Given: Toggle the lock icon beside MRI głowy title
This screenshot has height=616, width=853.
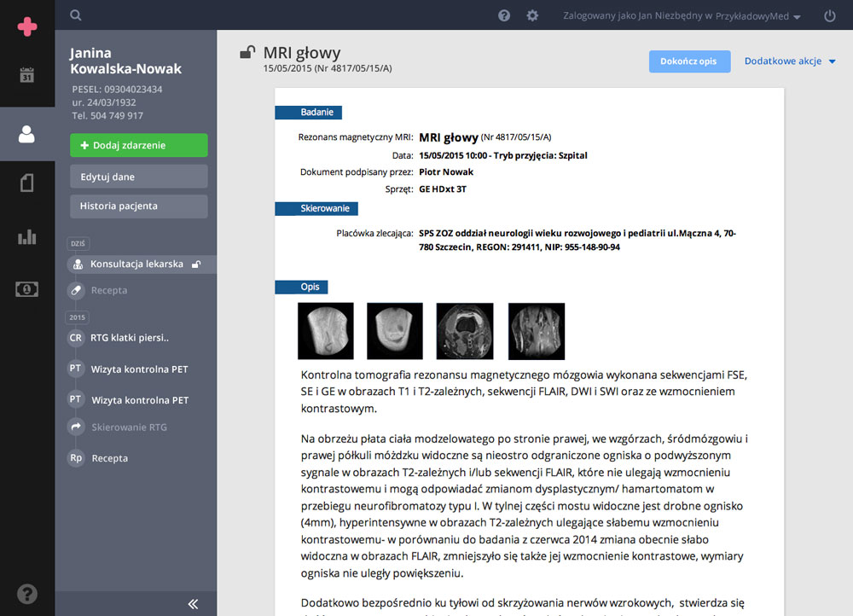Looking at the screenshot, I should click(247, 53).
